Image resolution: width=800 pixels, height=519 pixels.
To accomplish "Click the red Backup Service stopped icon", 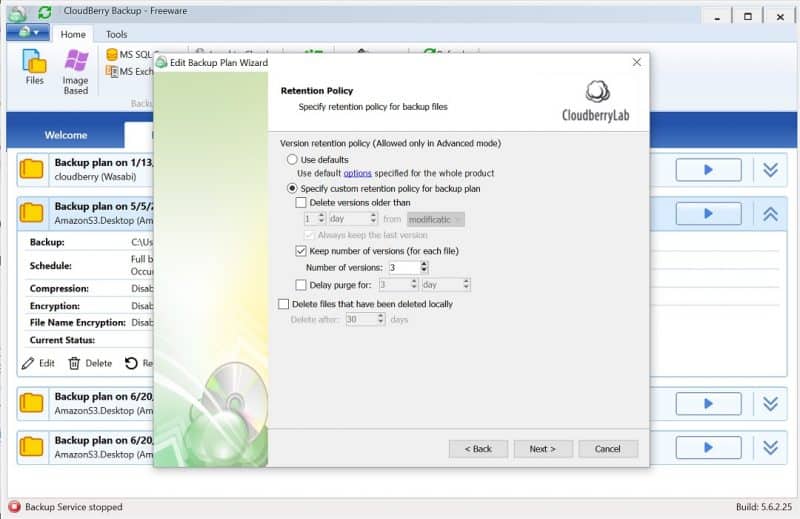I will click(14, 507).
